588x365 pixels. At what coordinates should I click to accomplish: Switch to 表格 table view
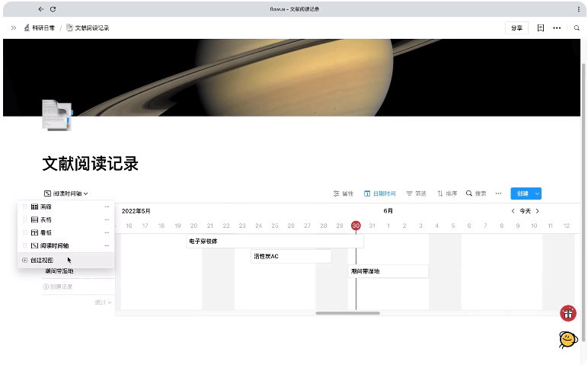[46, 219]
